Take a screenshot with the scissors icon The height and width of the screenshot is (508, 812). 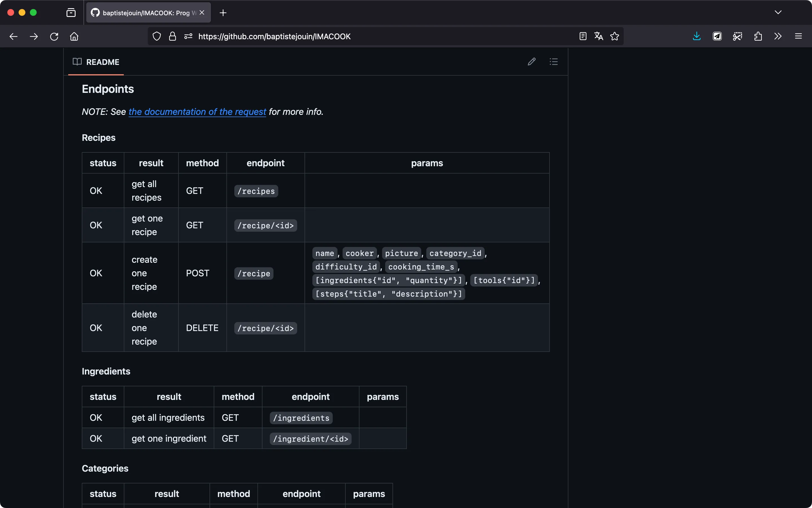(x=738, y=36)
